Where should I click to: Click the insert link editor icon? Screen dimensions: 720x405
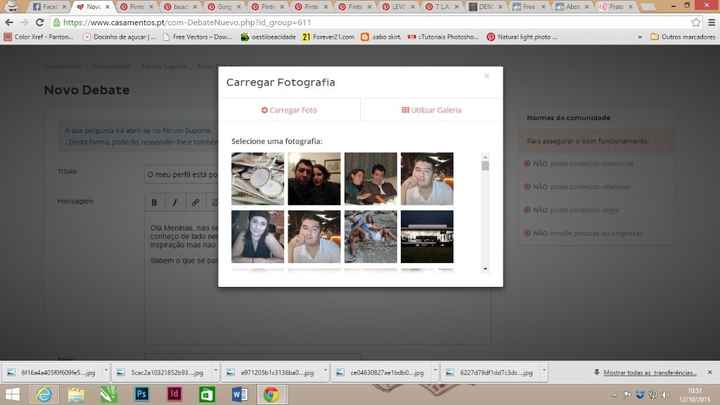[195, 202]
